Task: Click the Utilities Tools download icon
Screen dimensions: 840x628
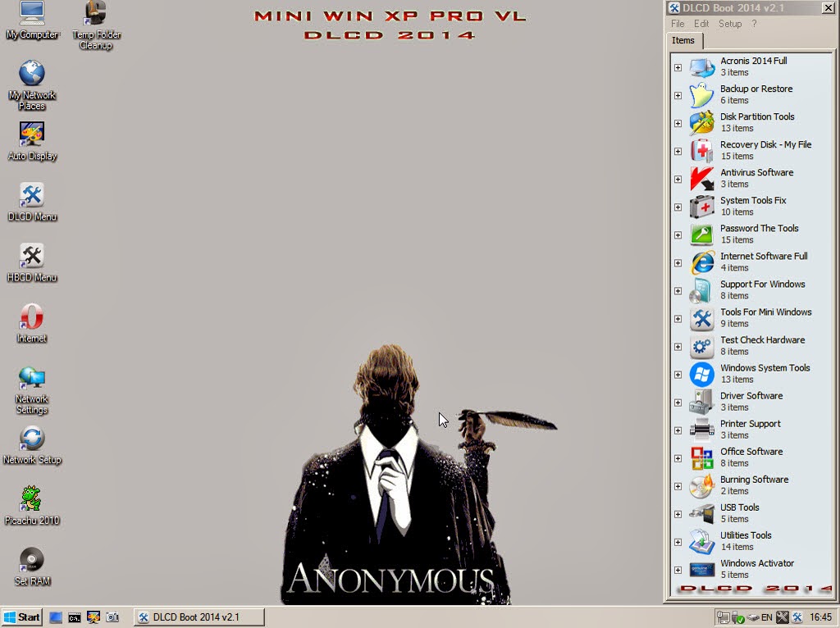Action: (x=702, y=541)
